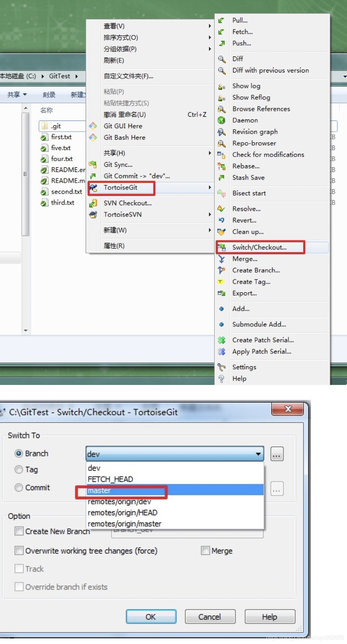Click the Cancel button
Image resolution: width=347 pixels, height=644 pixels.
(x=210, y=617)
